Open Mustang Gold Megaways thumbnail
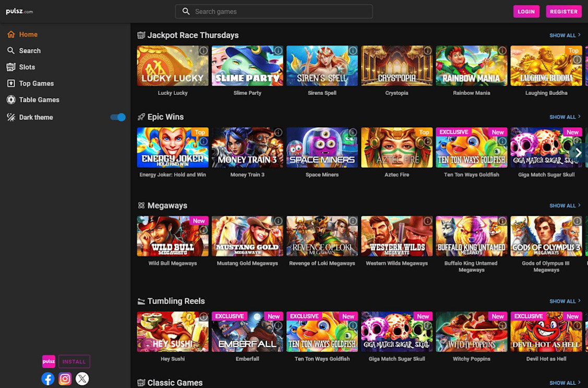 (247, 236)
